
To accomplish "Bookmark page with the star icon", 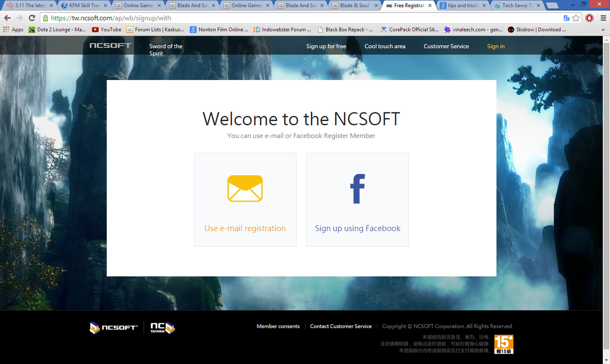I will (x=576, y=18).
